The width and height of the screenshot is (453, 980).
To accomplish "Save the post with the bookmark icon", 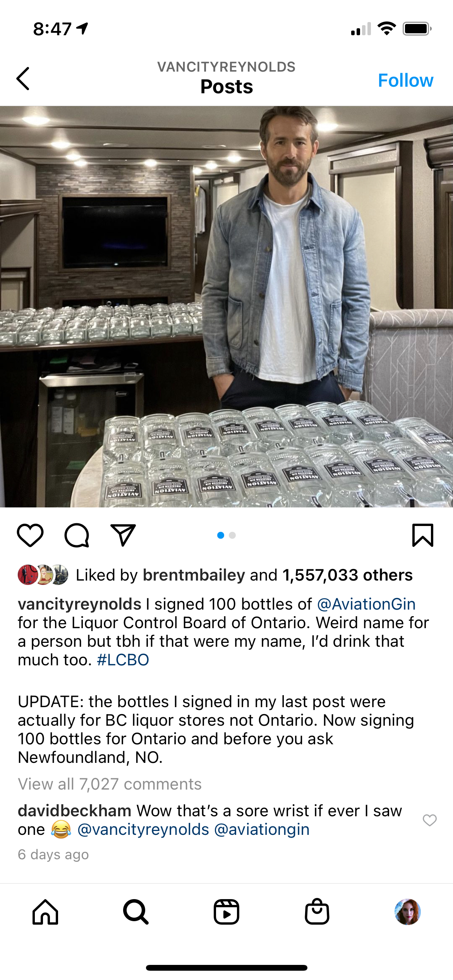I will tap(423, 535).
